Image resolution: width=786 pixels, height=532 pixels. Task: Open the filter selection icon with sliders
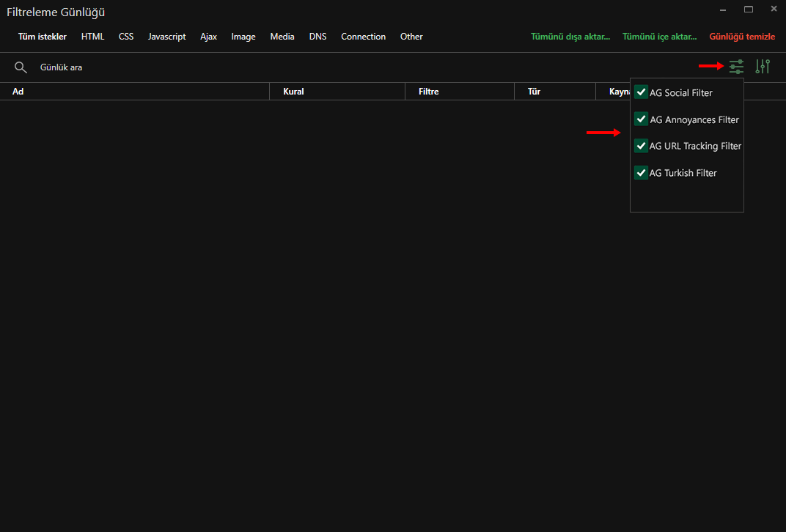click(x=736, y=66)
